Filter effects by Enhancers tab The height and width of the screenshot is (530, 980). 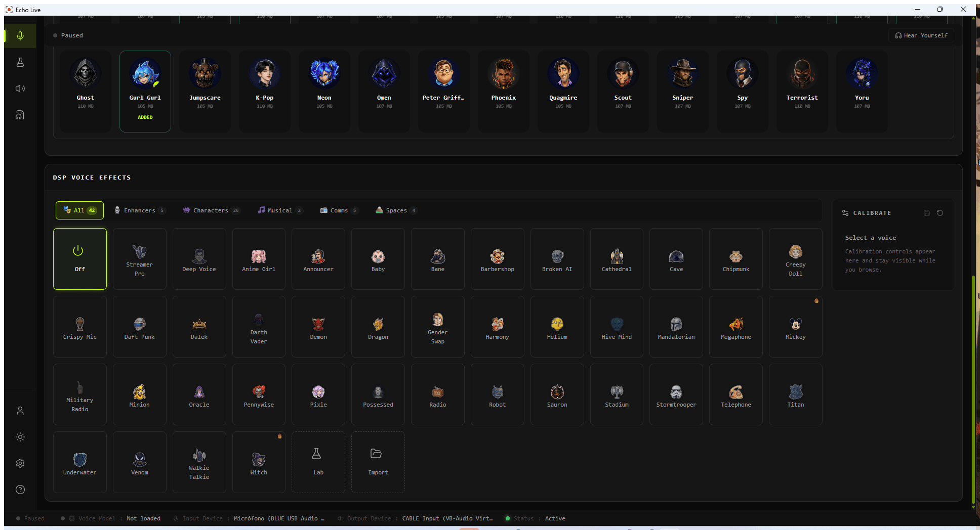pos(140,210)
